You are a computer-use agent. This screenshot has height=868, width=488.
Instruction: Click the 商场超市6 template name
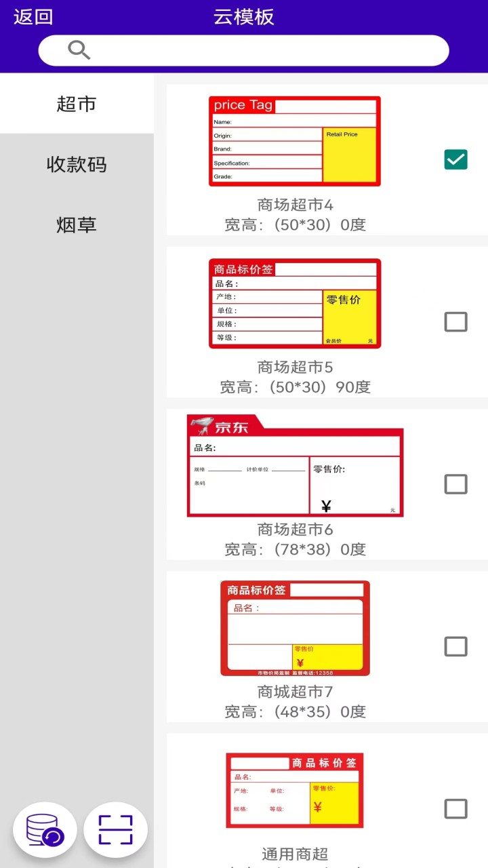click(x=294, y=529)
